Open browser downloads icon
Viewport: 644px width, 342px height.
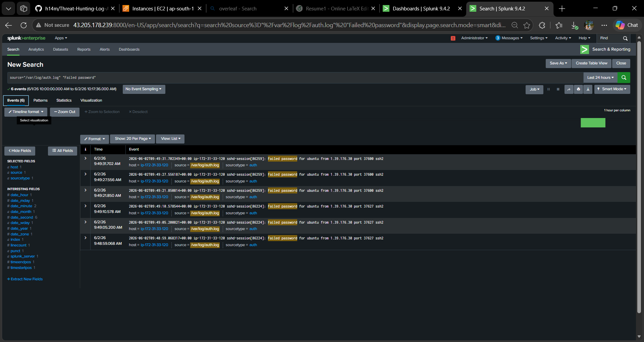574,25
